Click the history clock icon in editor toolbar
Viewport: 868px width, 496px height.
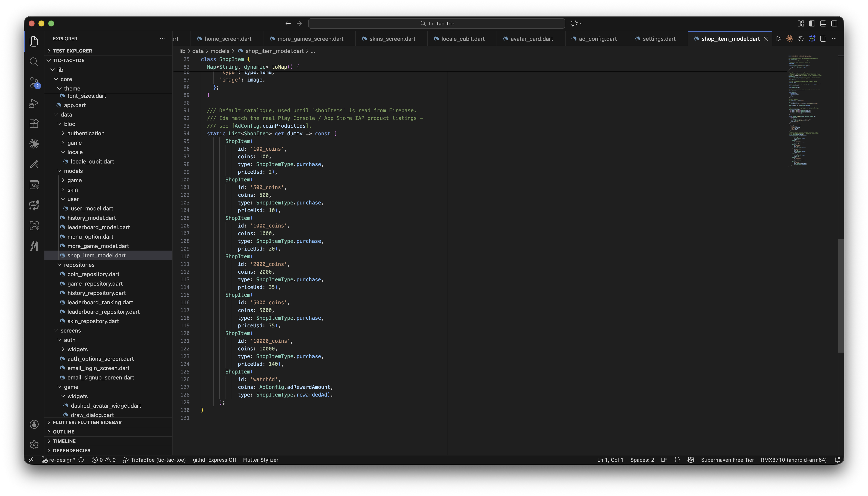801,39
